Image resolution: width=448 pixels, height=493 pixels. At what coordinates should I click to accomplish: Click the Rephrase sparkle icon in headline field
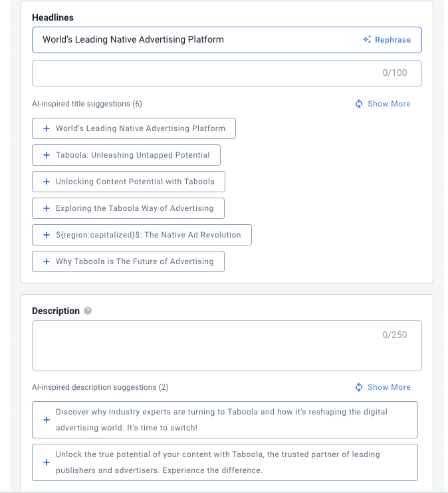(x=367, y=40)
